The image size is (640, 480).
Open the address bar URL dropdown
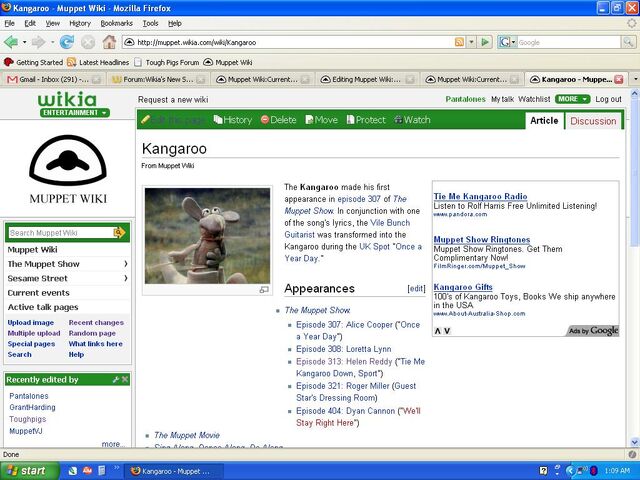click(x=472, y=42)
